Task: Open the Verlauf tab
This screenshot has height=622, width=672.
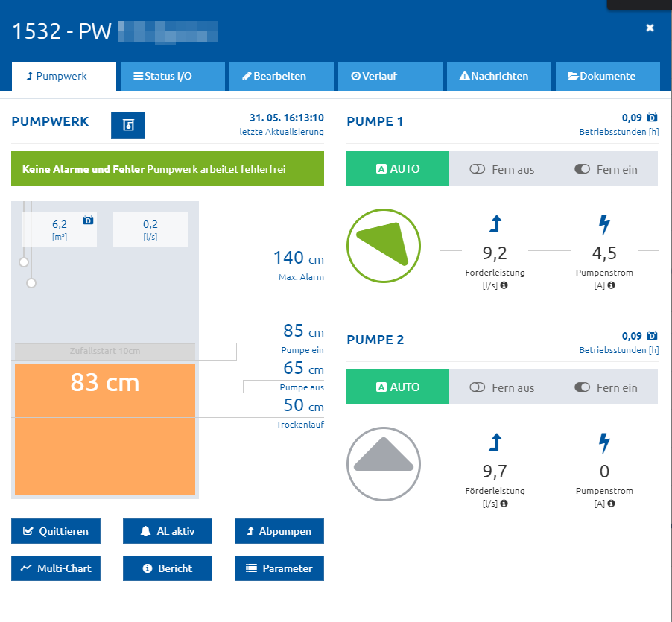Action: (390, 76)
